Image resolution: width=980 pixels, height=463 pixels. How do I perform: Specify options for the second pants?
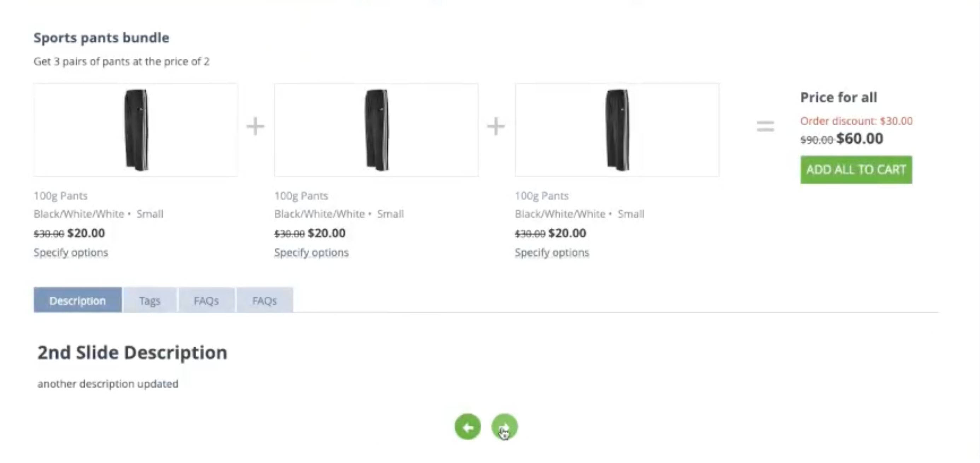311,252
